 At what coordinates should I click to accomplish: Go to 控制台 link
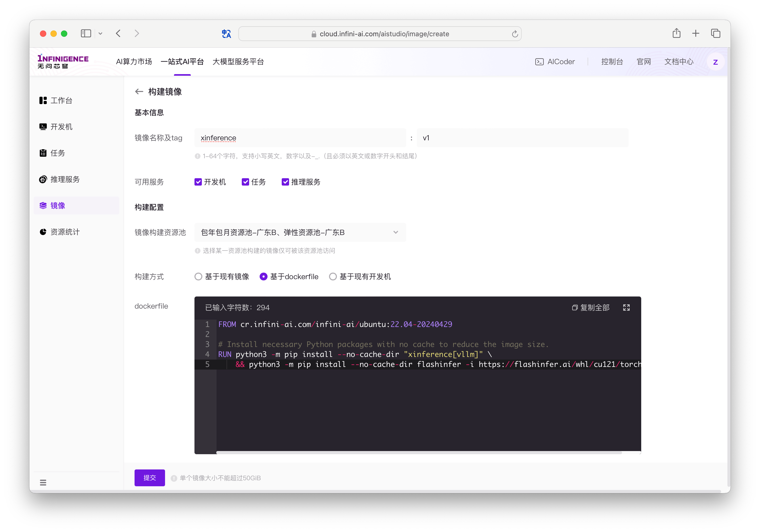coord(612,62)
